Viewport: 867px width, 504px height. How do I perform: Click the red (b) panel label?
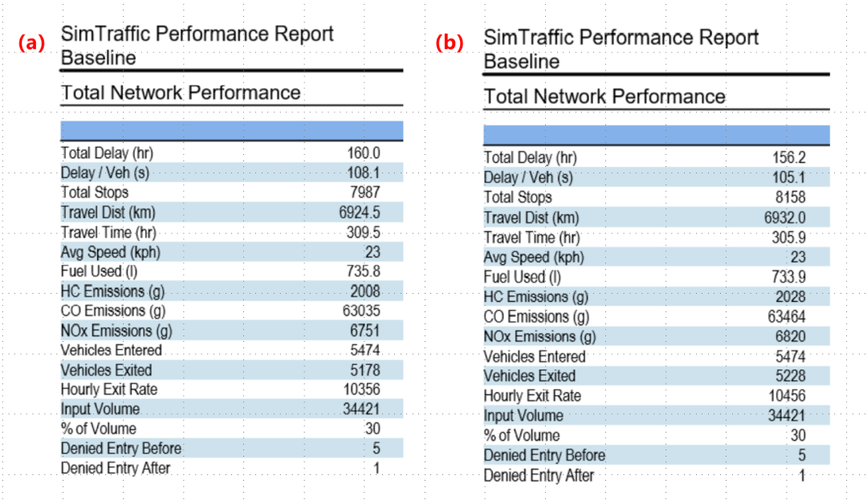450,43
